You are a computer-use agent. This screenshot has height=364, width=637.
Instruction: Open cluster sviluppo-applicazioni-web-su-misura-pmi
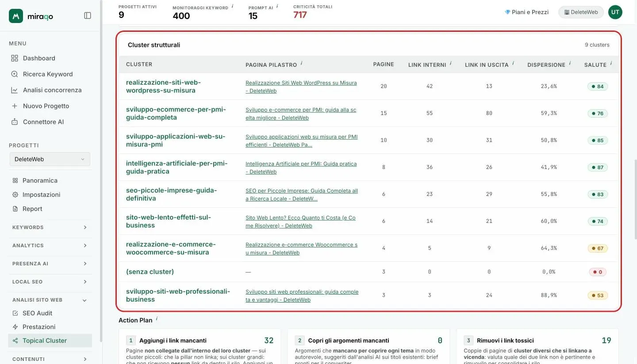point(176,140)
